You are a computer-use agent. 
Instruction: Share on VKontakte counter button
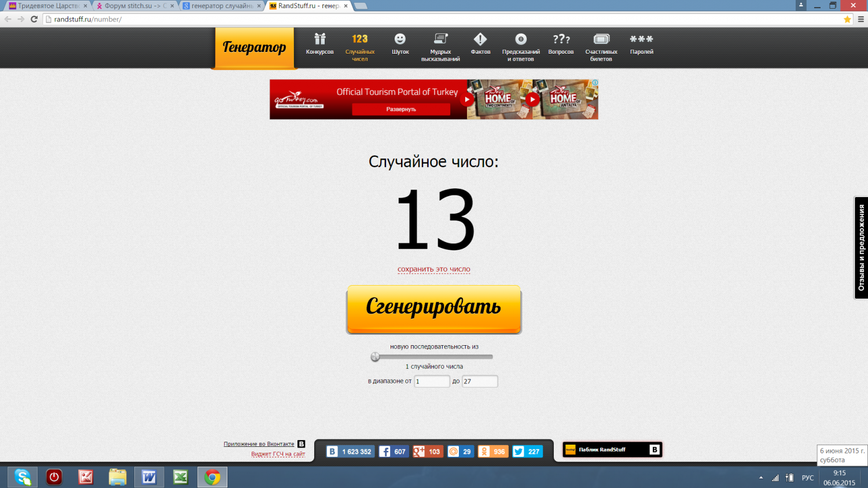pos(350,452)
